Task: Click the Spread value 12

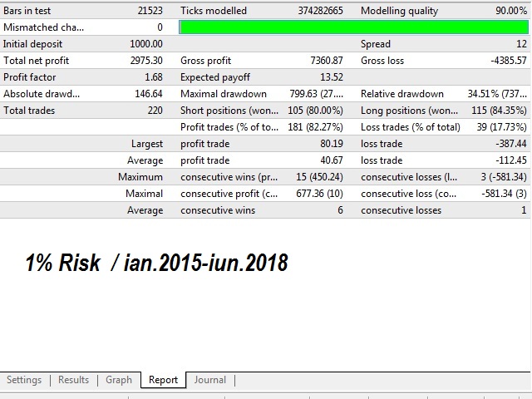Action: coord(520,44)
